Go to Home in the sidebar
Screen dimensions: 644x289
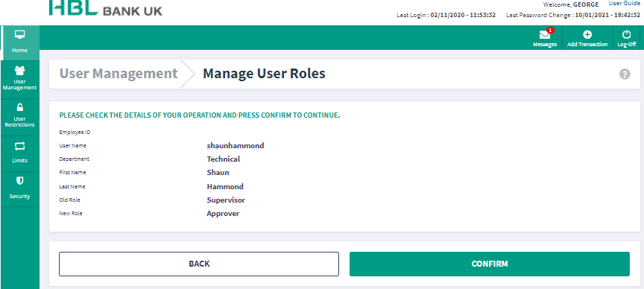19,42
